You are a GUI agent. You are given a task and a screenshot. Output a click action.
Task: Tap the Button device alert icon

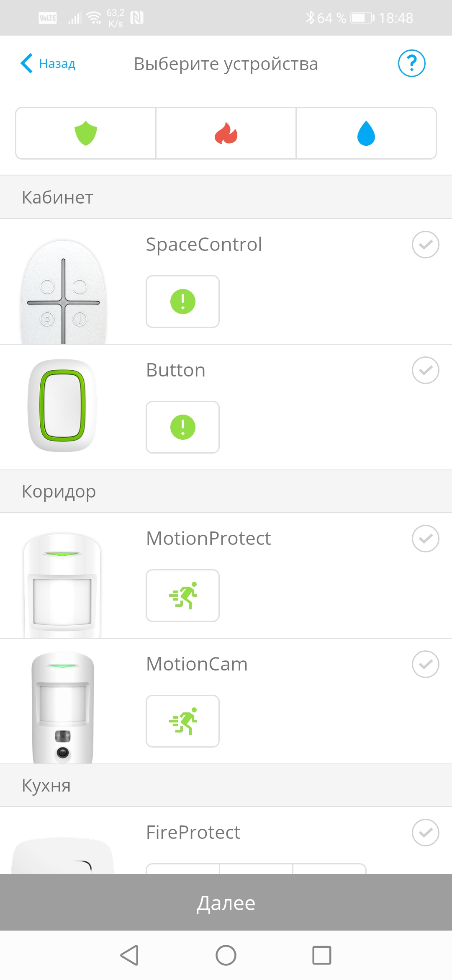coord(182,427)
